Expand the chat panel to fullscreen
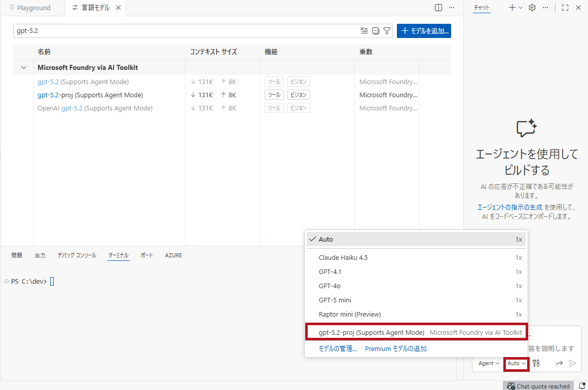Screen dimensions: 588x390 coord(566,8)
